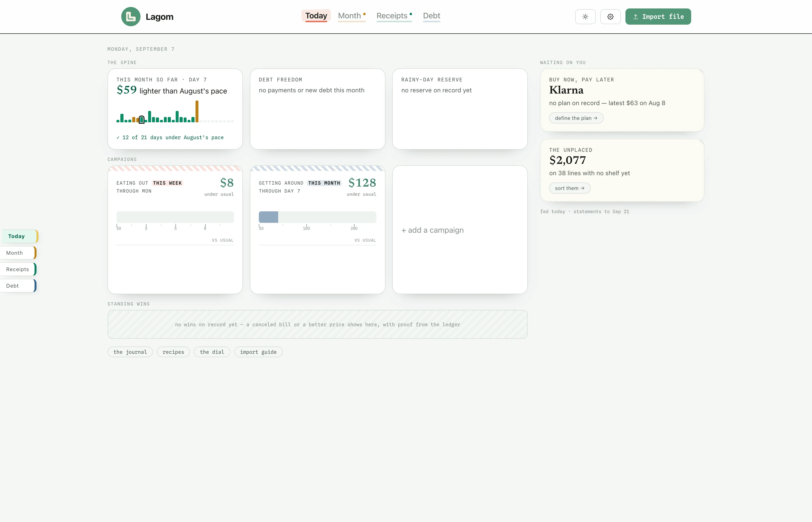Click the 'Monday, September 7' date label
The height and width of the screenshot is (522, 812).
point(141,49)
